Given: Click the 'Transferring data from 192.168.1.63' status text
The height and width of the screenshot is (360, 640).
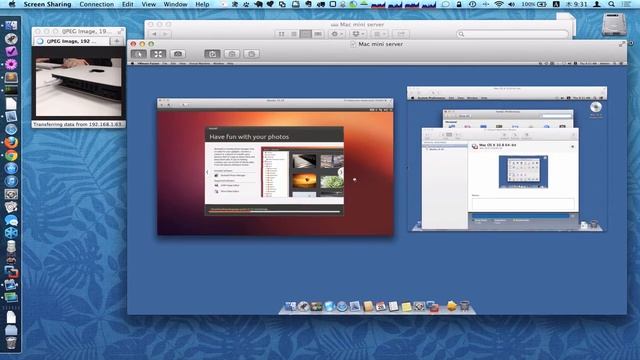Looking at the screenshot, I should click(77, 124).
